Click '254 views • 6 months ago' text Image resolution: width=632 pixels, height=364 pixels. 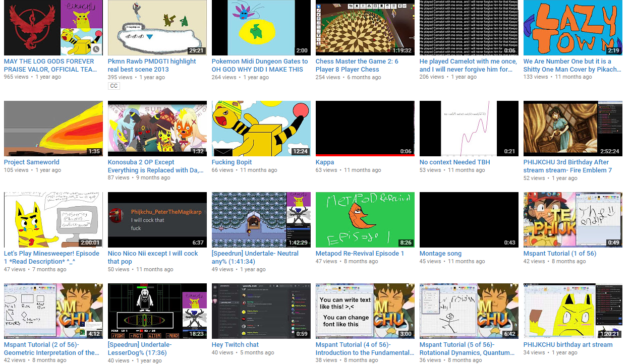349,77
